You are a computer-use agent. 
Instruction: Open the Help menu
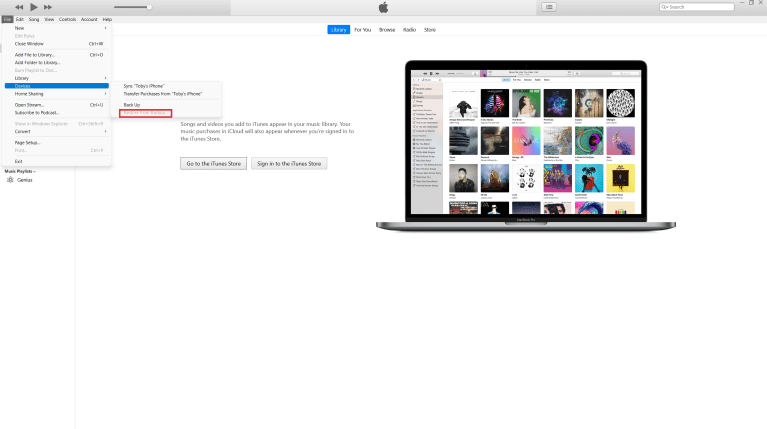[x=107, y=19]
